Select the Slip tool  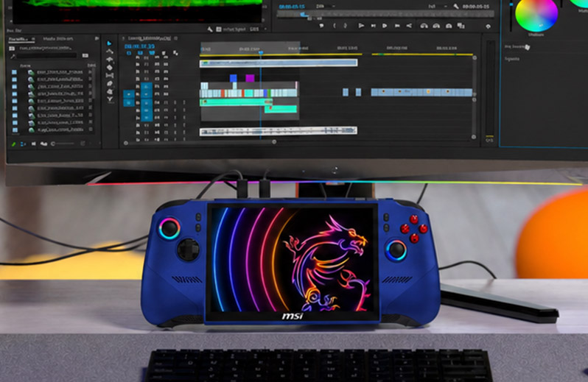(x=110, y=75)
